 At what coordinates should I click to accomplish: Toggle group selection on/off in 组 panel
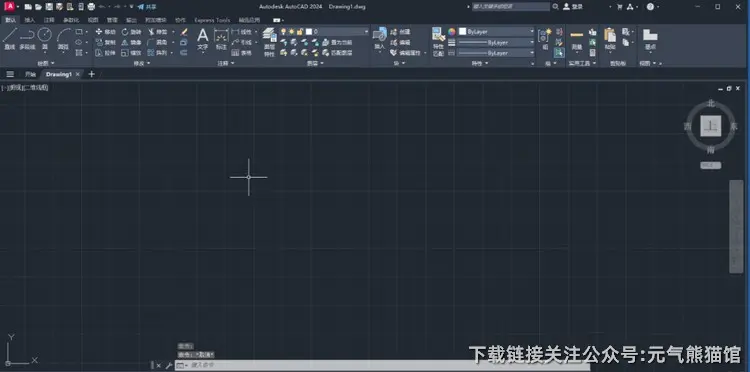click(559, 53)
